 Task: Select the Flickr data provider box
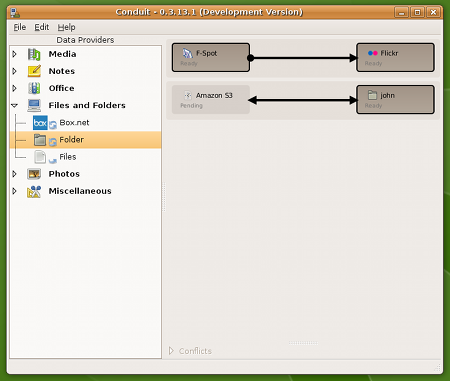click(395, 57)
